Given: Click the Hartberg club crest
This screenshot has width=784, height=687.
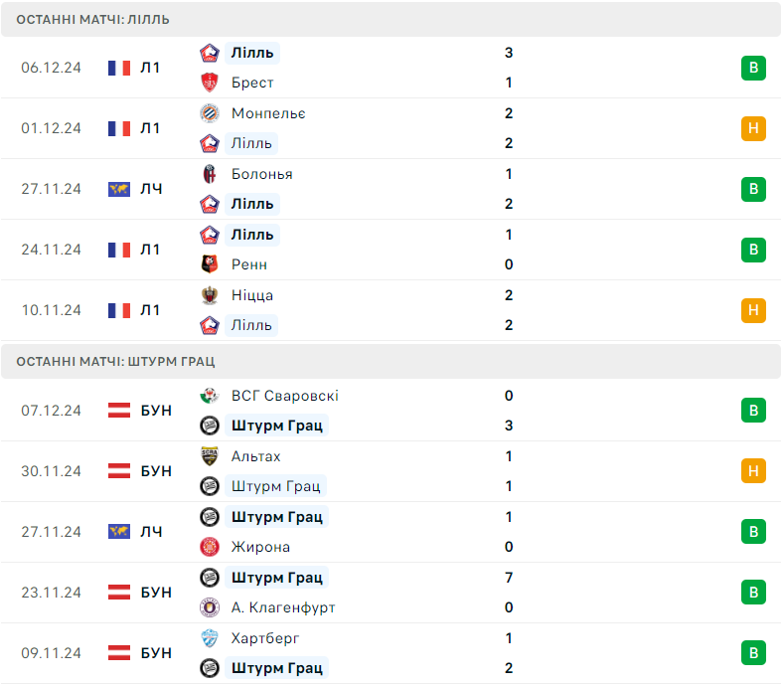Looking at the screenshot, I should [x=210, y=638].
